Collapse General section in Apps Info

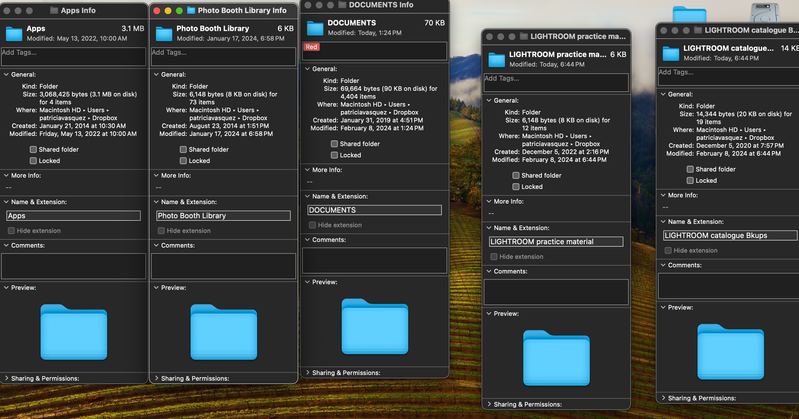tap(7, 74)
